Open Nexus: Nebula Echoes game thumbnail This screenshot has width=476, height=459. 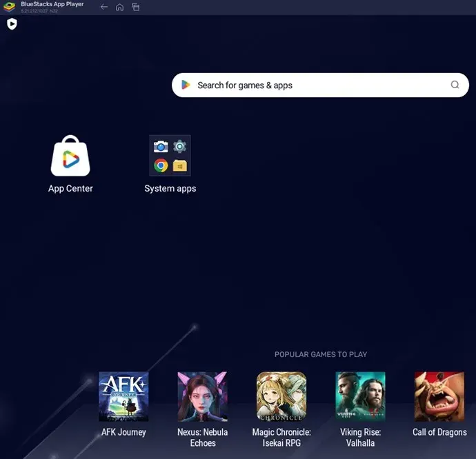[203, 396]
